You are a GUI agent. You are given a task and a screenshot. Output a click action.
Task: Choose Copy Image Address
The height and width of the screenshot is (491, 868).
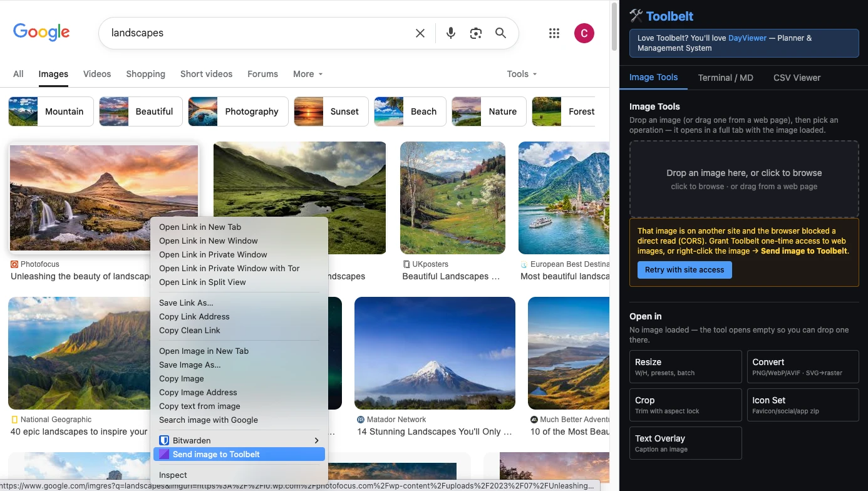(239, 392)
